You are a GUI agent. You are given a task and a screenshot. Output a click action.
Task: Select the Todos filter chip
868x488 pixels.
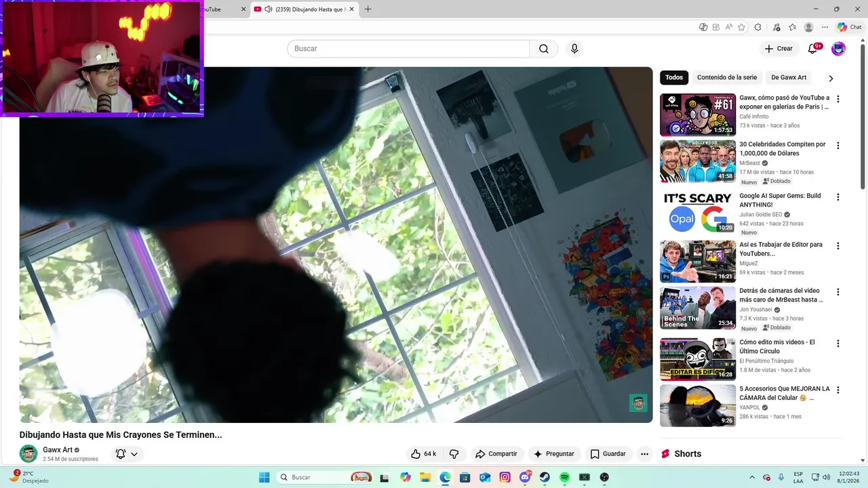coord(674,77)
